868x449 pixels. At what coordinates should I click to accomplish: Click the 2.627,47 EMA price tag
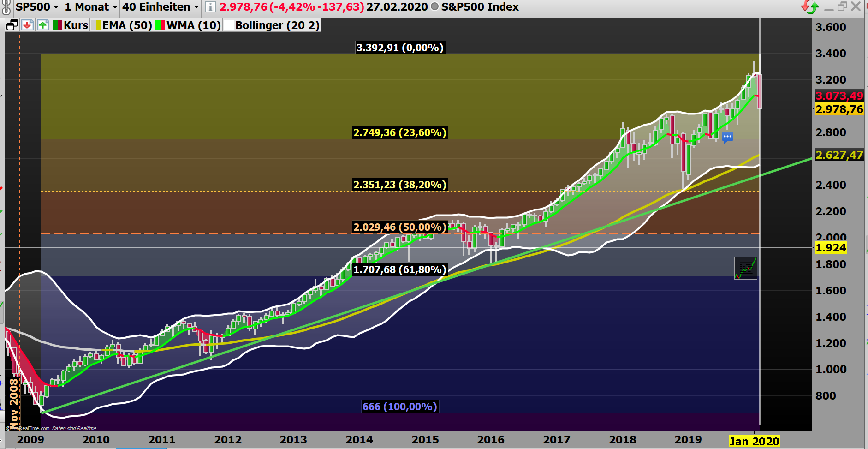pyautogui.click(x=839, y=155)
